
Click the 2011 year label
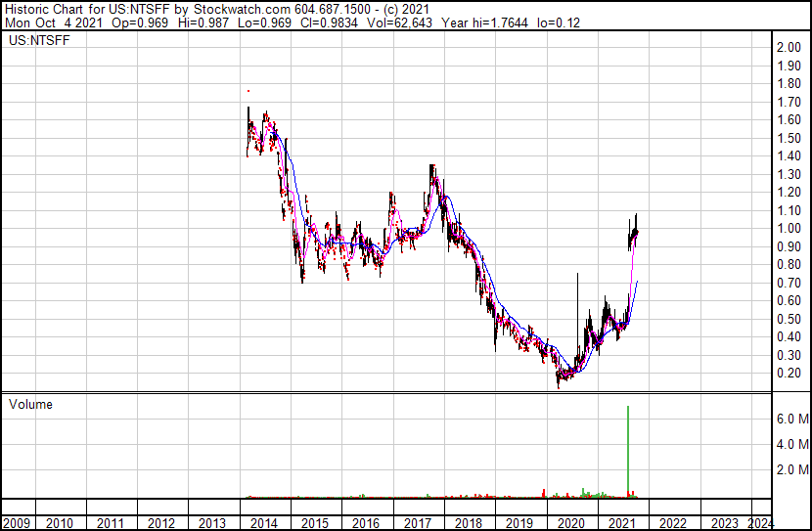(x=111, y=523)
